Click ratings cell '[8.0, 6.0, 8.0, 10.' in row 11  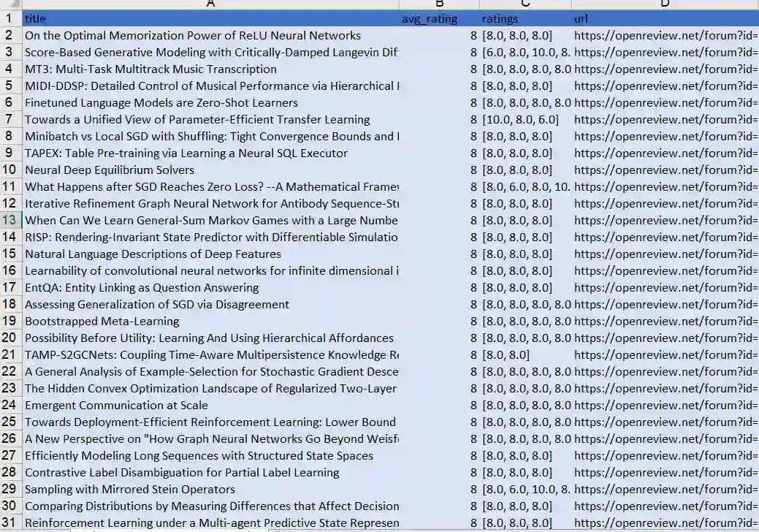[525, 187]
